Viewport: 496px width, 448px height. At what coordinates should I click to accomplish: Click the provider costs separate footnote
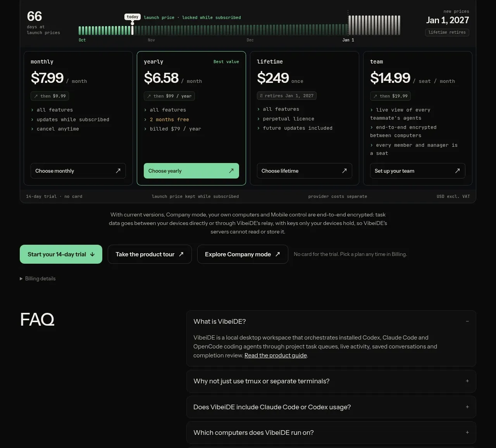(x=338, y=197)
